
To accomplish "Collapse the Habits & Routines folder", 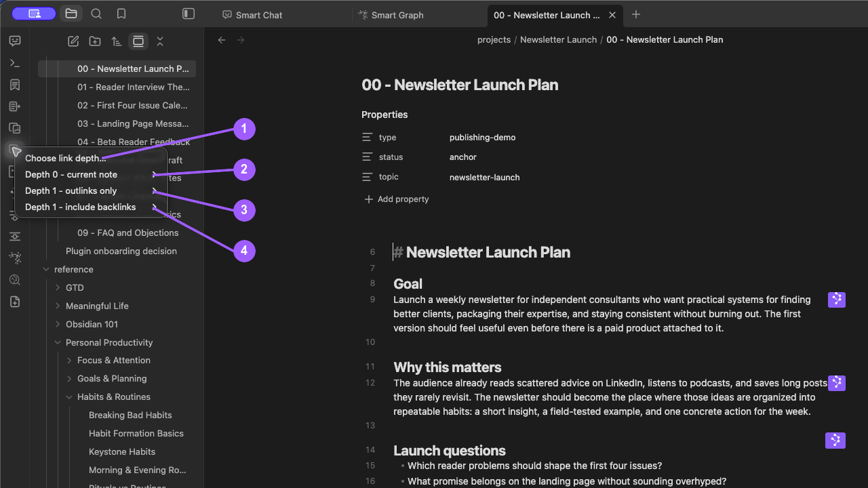I will tap(69, 396).
